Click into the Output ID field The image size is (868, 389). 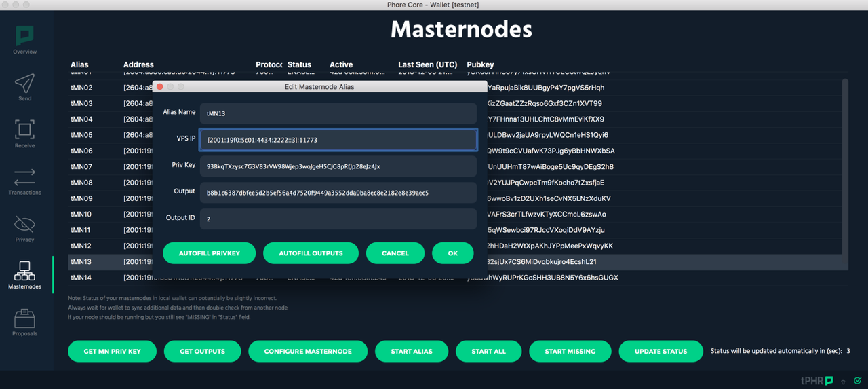click(338, 219)
